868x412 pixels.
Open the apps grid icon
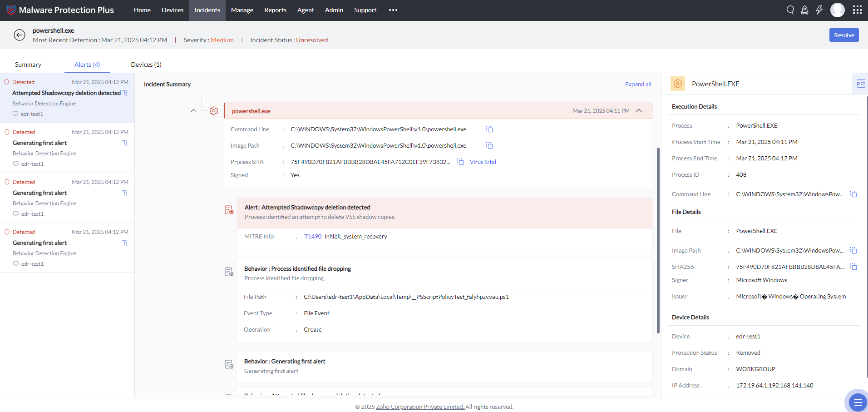[x=857, y=10]
